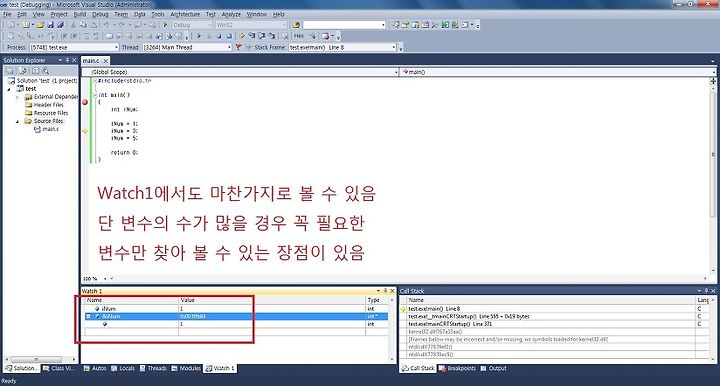Image resolution: width=720 pixels, height=386 pixels.
Task: Close the main.c editor tab
Action: (106, 61)
